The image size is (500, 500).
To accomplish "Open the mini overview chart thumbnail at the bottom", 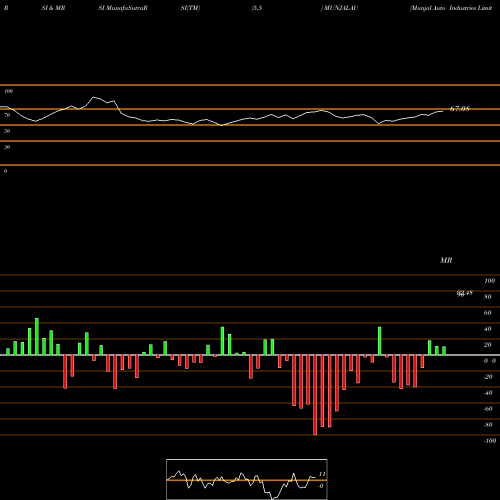I will [x=247, y=479].
